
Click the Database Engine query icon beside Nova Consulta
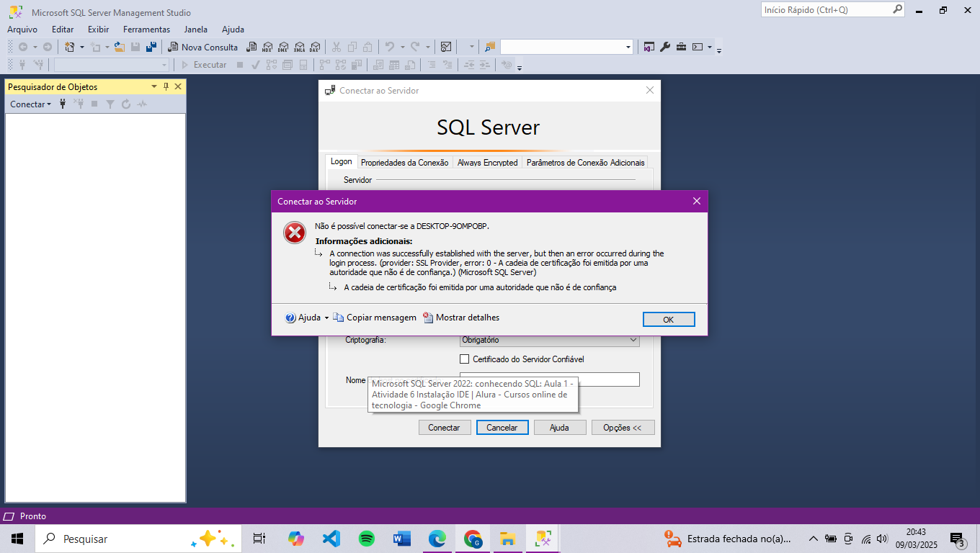[251, 47]
